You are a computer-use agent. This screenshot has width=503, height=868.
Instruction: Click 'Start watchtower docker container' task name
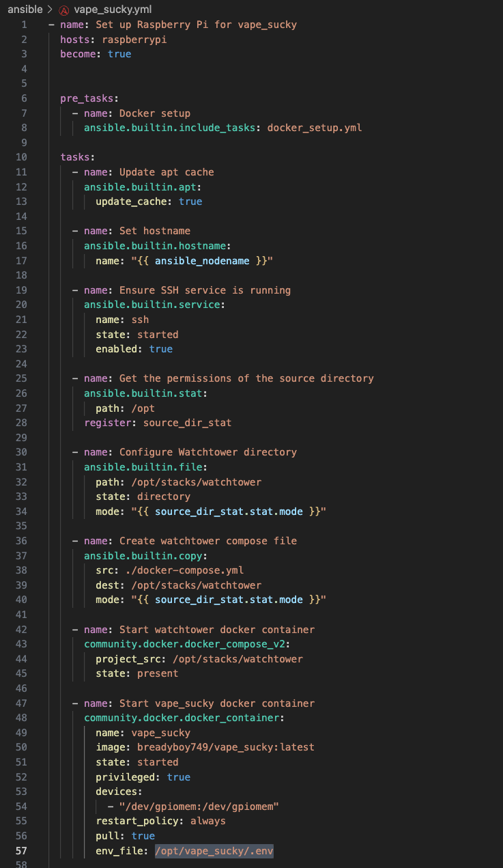[217, 630]
